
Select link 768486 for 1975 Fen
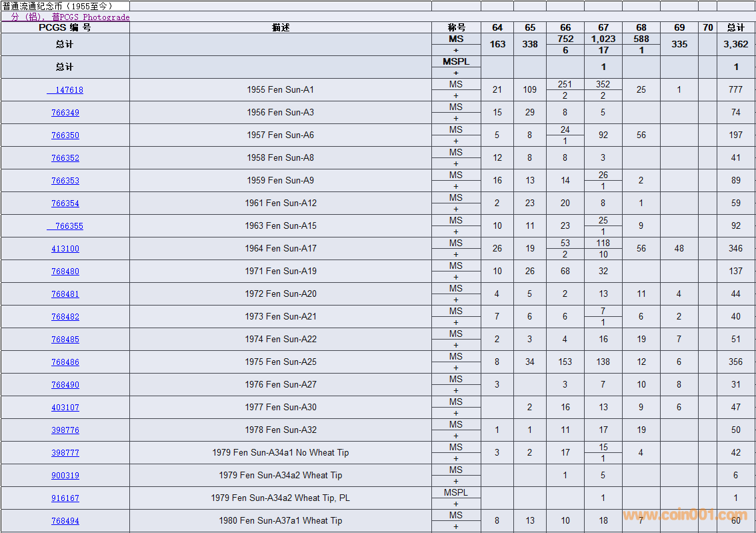65,362
